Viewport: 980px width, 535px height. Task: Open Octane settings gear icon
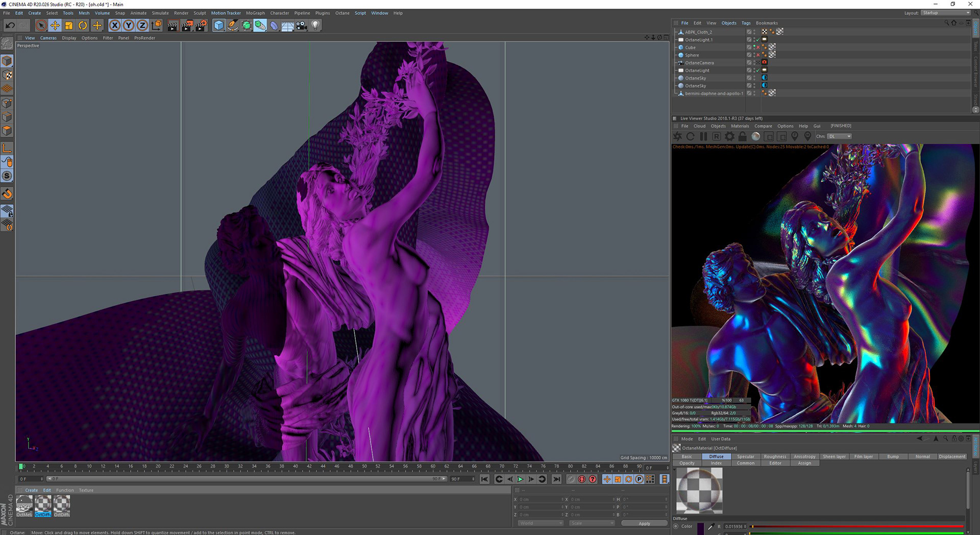(730, 136)
